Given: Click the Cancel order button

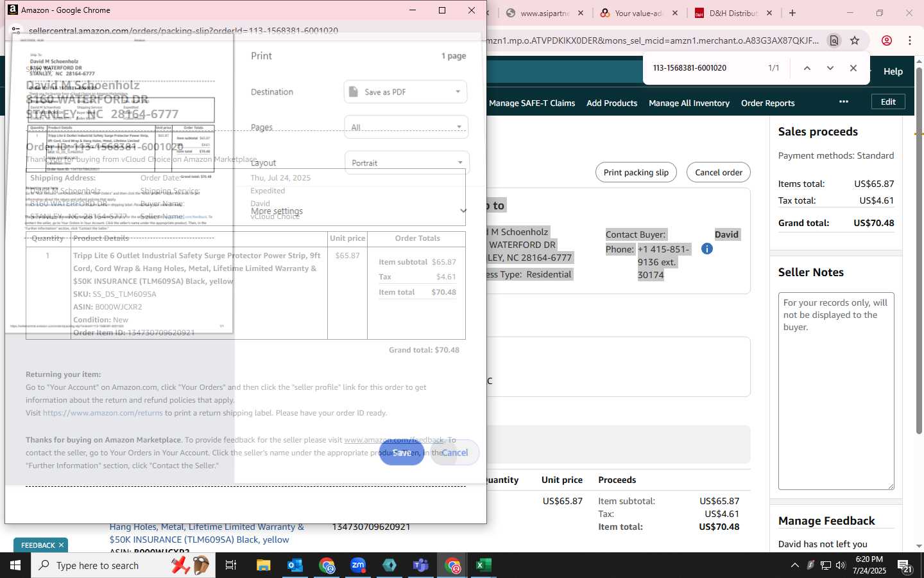Looking at the screenshot, I should tap(719, 172).
